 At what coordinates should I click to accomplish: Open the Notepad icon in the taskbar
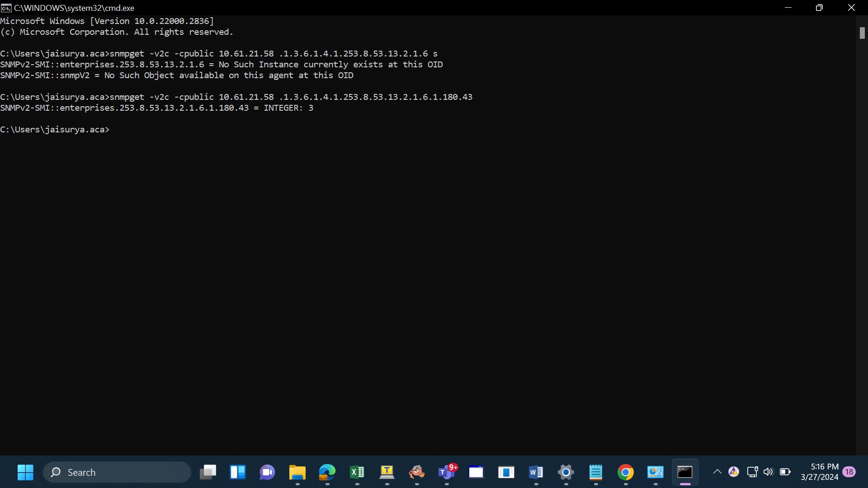click(596, 472)
